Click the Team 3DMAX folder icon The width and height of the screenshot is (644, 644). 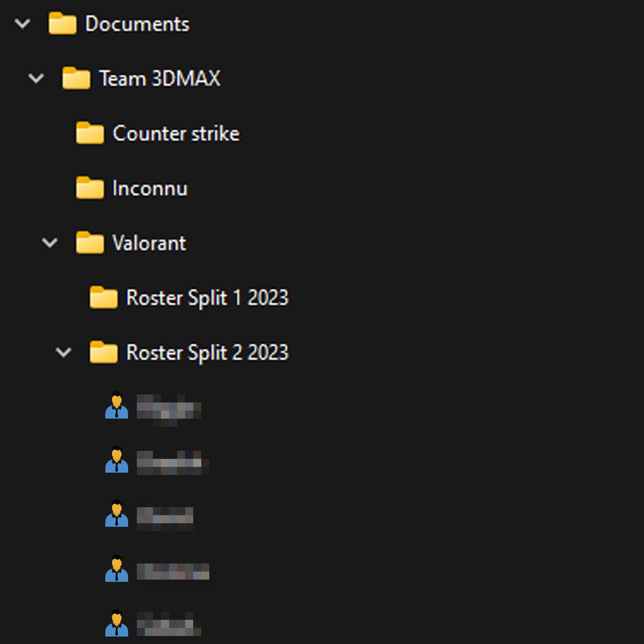[76, 78]
